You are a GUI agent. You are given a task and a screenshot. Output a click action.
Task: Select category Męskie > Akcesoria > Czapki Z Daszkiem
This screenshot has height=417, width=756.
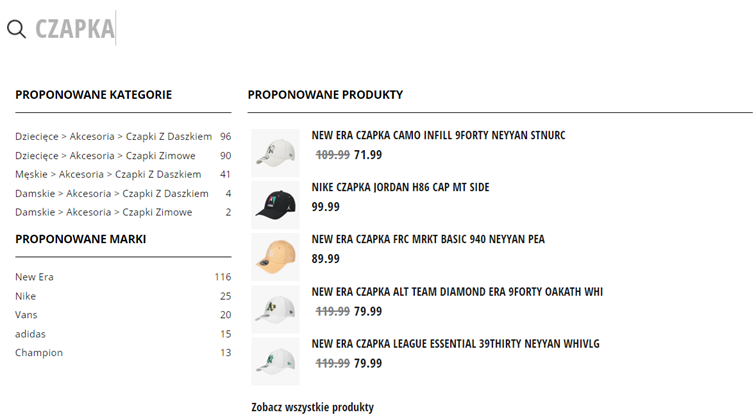coord(123,174)
